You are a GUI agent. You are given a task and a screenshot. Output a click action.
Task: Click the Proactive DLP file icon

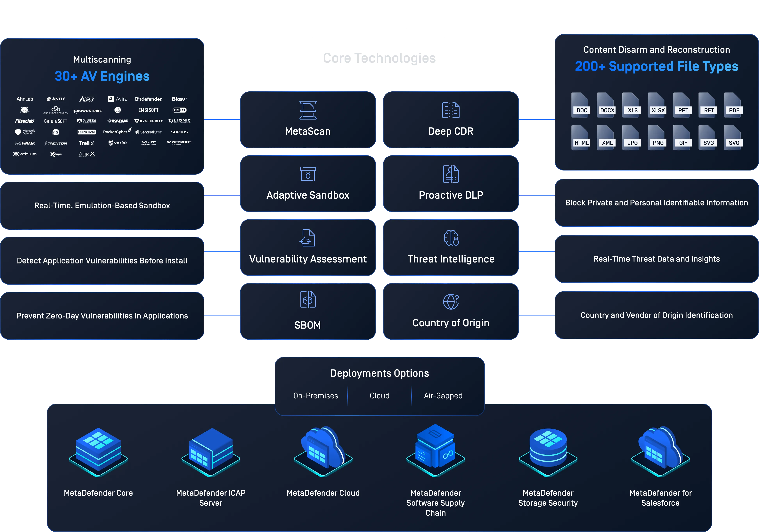451,174
